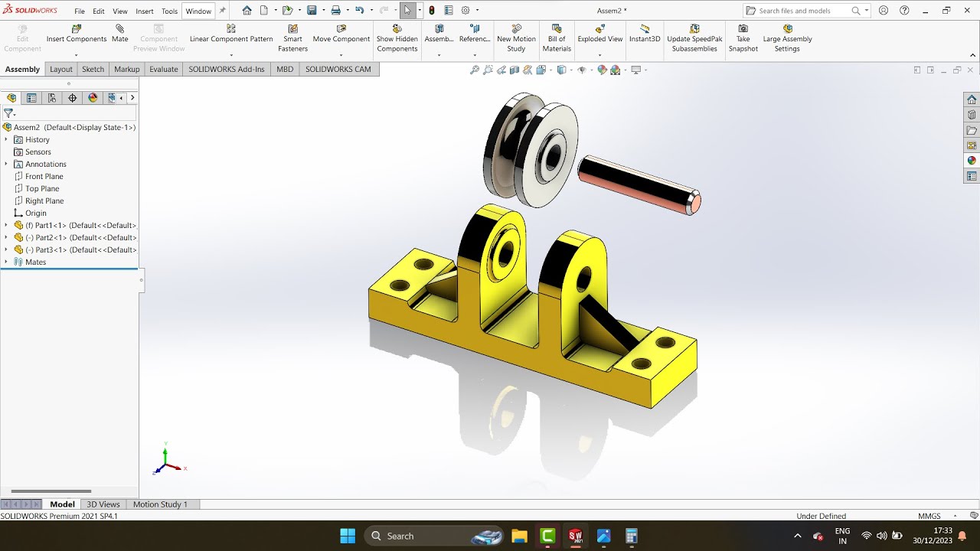Expand the Mates folder in the tree
The width and height of the screenshot is (980, 551).
click(x=6, y=262)
